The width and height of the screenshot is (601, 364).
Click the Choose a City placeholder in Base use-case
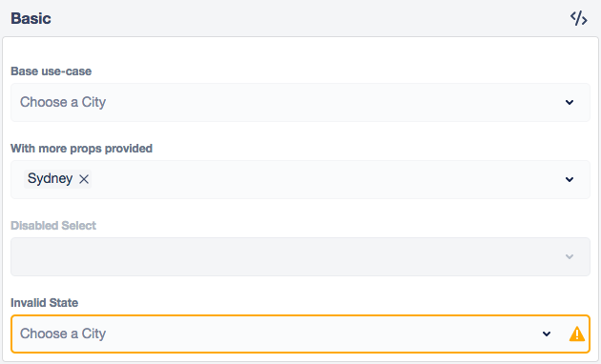pyautogui.click(x=63, y=102)
